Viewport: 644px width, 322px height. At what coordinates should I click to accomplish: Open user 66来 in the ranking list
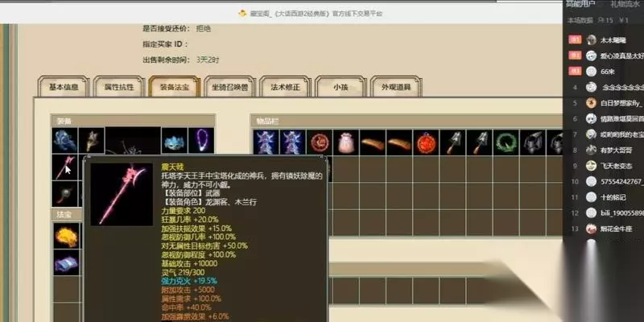point(608,72)
